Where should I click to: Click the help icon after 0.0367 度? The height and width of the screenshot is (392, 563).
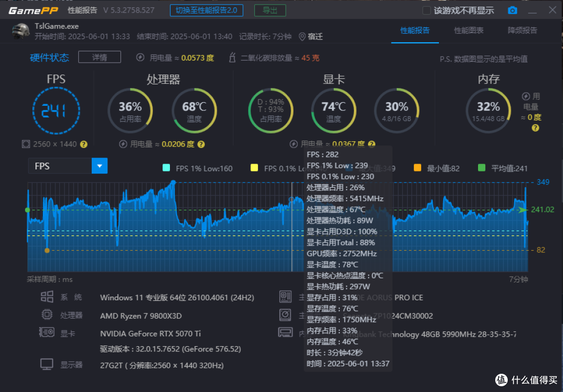372,144
